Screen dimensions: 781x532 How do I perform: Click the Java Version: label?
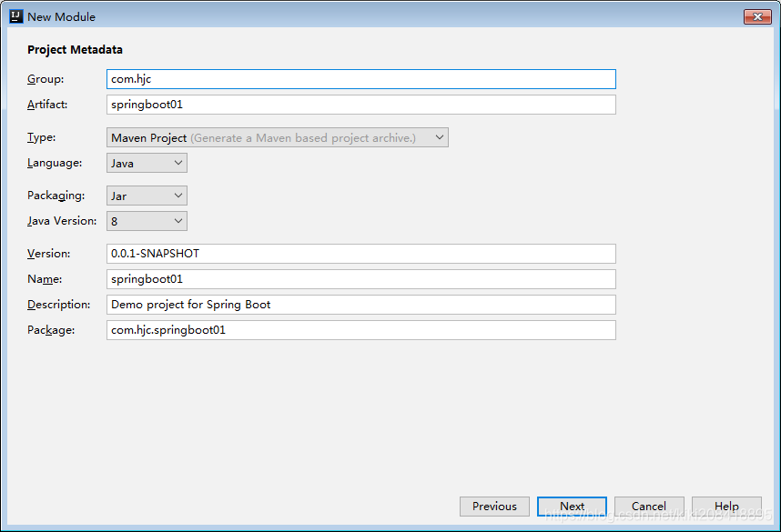click(x=62, y=221)
